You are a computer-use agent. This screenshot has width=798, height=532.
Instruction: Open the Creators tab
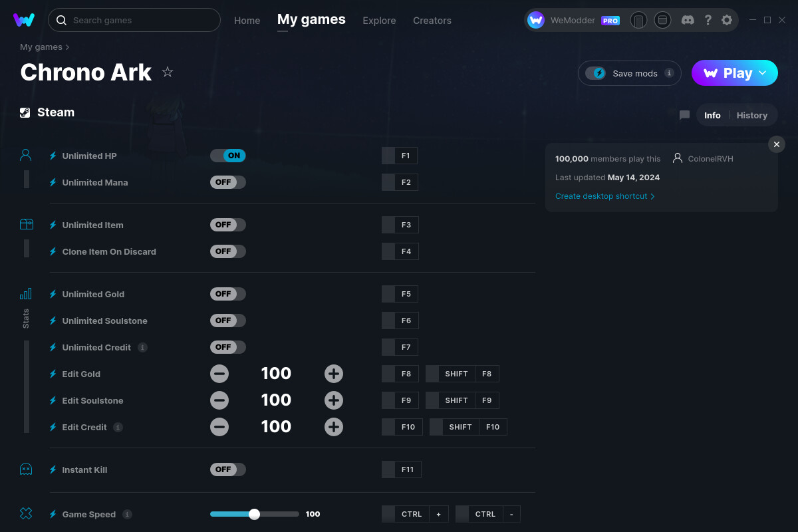pyautogui.click(x=432, y=21)
